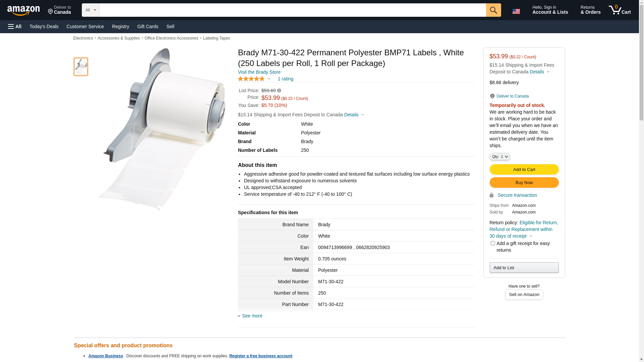Viewport: 644px width, 362px height.
Task: Enable the gift receipt checkbox
Action: tap(492, 243)
